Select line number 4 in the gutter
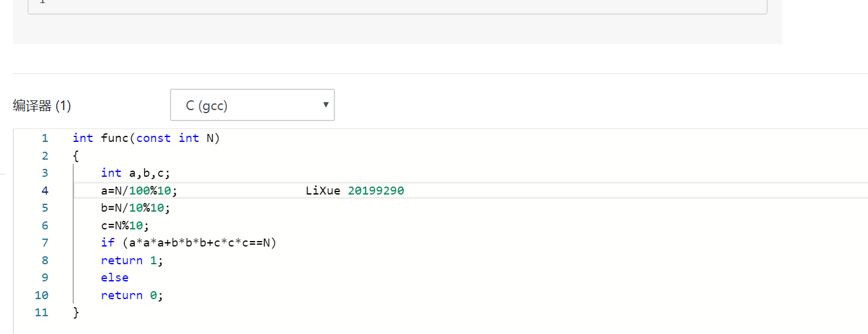The image size is (868, 334). (44, 191)
